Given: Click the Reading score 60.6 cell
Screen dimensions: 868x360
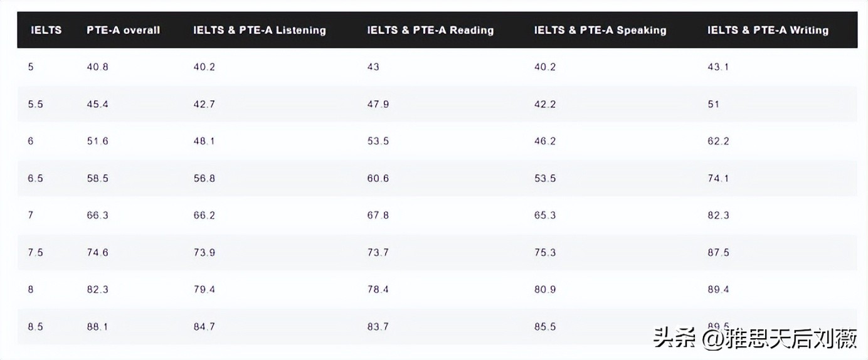Looking at the screenshot, I should coord(378,178).
